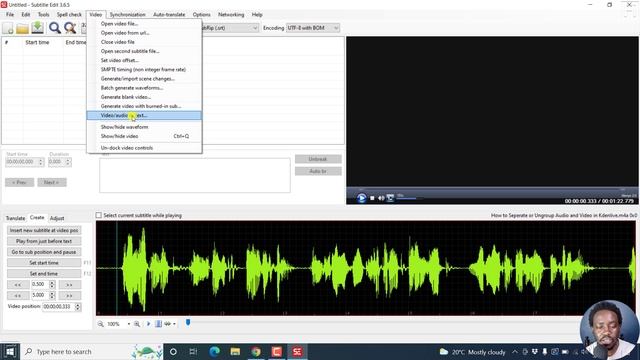This screenshot has width=640, height=360.
Task: Open the Auto-translate menu
Action: click(169, 14)
